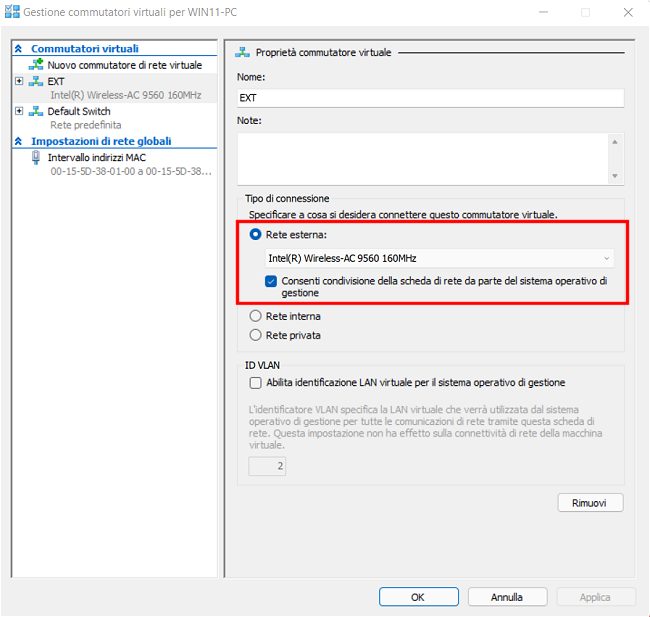Click inside the Note text area
650x617 pixels.
click(x=422, y=159)
